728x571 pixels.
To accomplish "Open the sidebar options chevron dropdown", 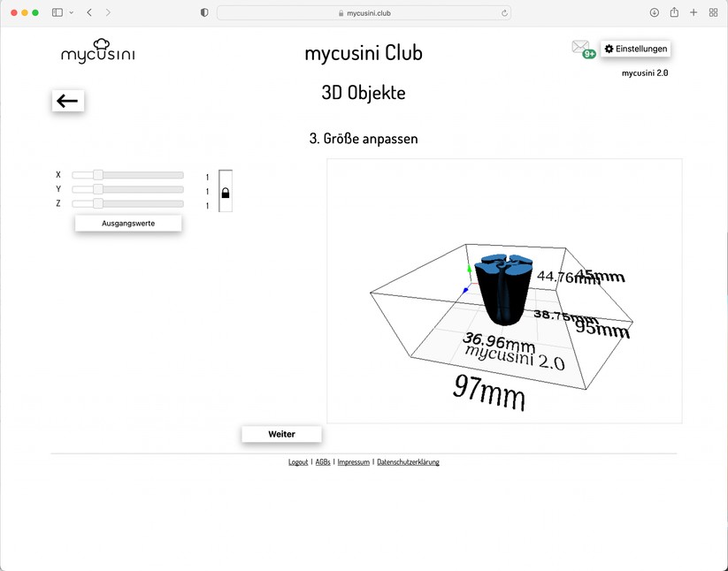I will 71,12.
